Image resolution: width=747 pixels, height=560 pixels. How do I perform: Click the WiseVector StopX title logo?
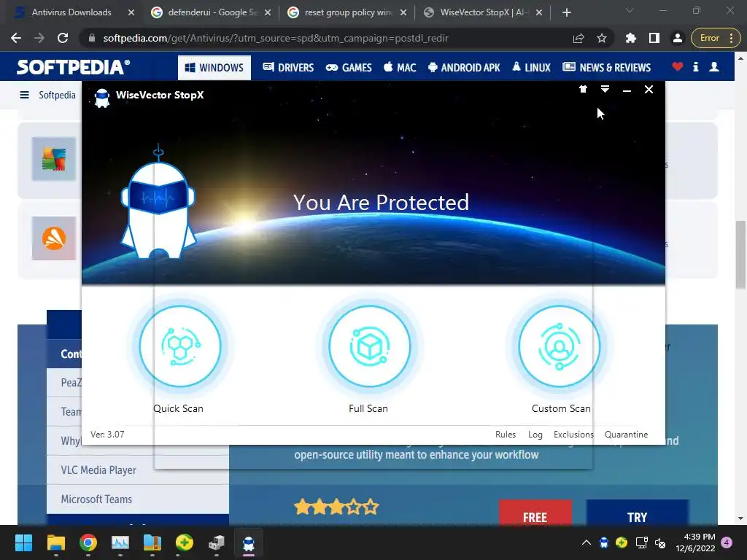pos(102,97)
